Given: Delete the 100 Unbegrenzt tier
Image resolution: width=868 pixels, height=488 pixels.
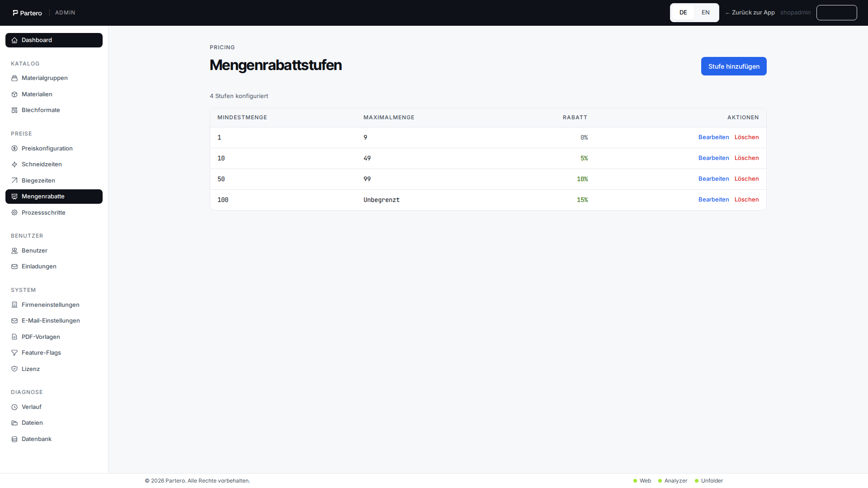Looking at the screenshot, I should point(746,200).
